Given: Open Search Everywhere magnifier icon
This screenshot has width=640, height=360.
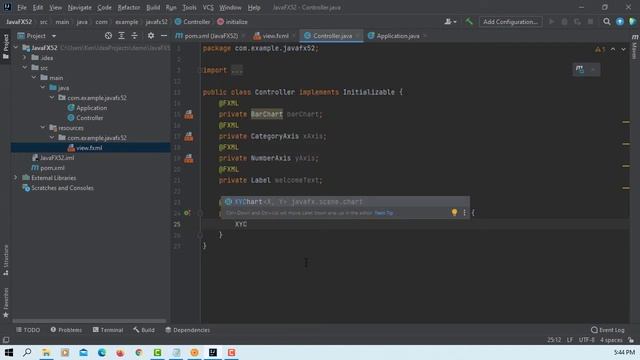Looking at the screenshot, I should pyautogui.click(x=607, y=22).
